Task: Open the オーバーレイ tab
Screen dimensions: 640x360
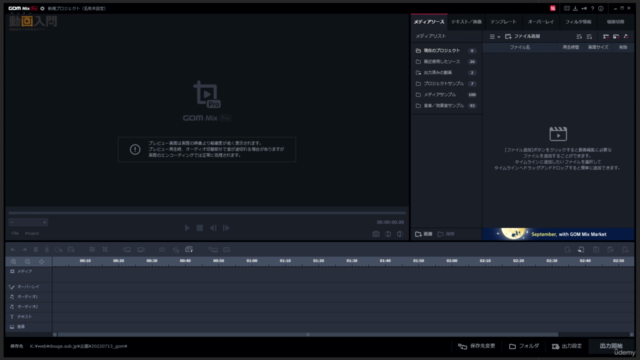Action: (541, 22)
